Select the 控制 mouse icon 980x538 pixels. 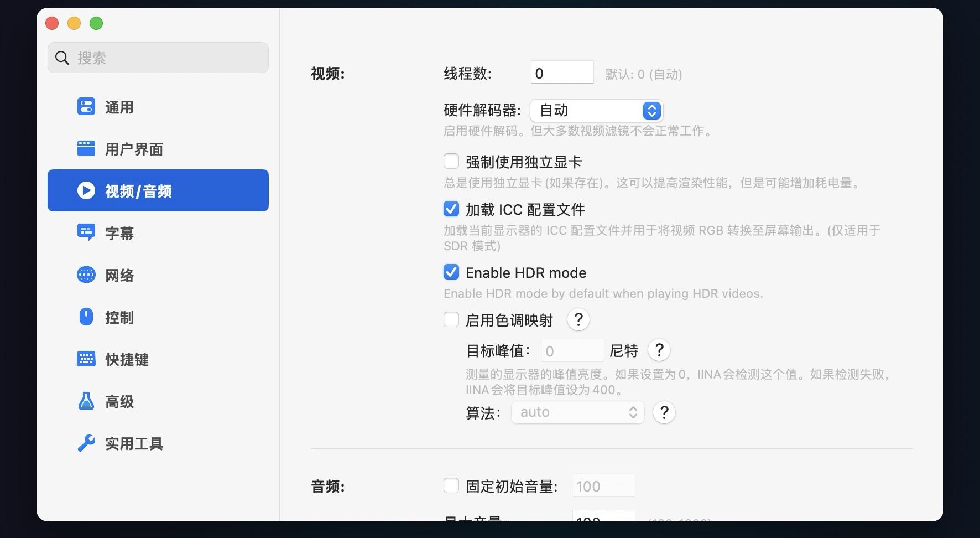tap(86, 317)
